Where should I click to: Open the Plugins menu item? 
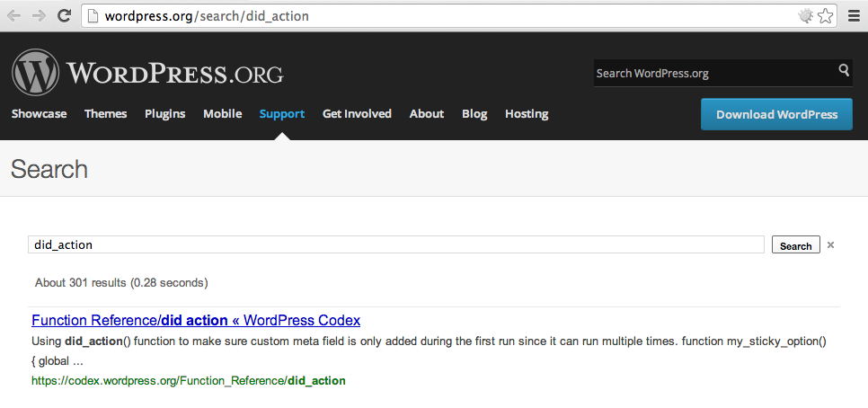(165, 113)
